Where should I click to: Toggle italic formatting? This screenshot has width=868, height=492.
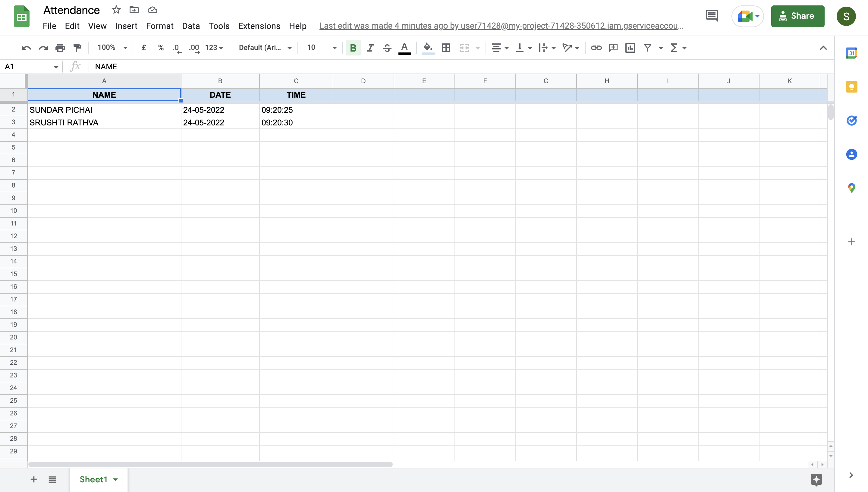tap(370, 48)
